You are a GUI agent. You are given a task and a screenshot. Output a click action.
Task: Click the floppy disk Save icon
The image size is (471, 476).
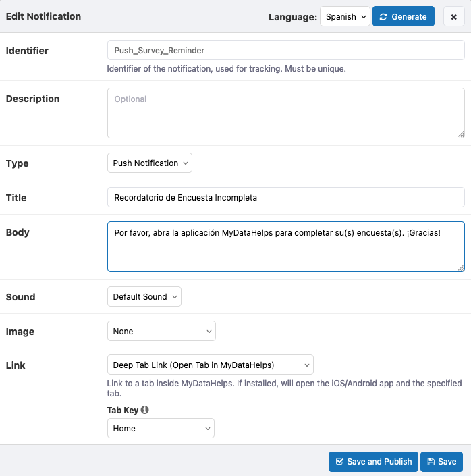(x=431, y=462)
